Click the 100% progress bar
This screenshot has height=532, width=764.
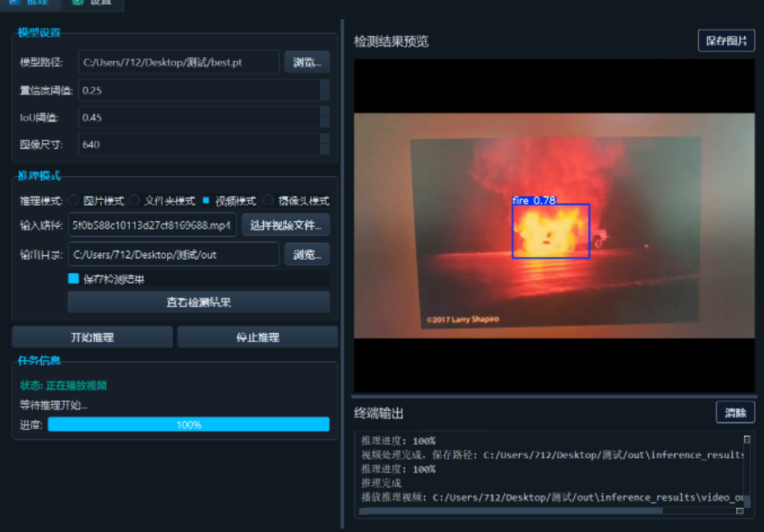pos(189,424)
